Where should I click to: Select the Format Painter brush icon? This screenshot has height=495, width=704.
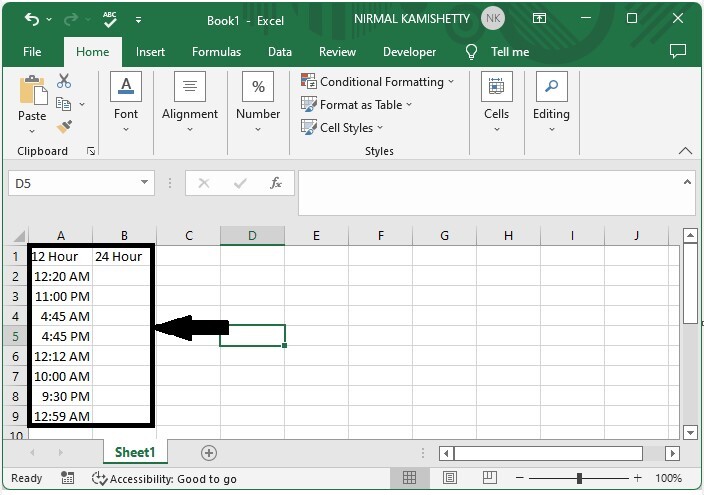64,127
